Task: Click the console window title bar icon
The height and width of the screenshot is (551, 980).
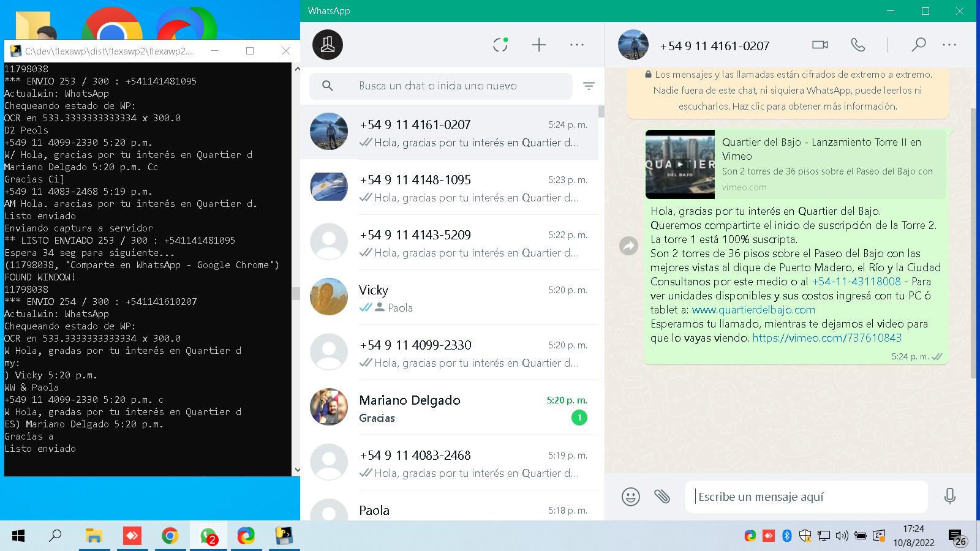Action: tap(16, 51)
